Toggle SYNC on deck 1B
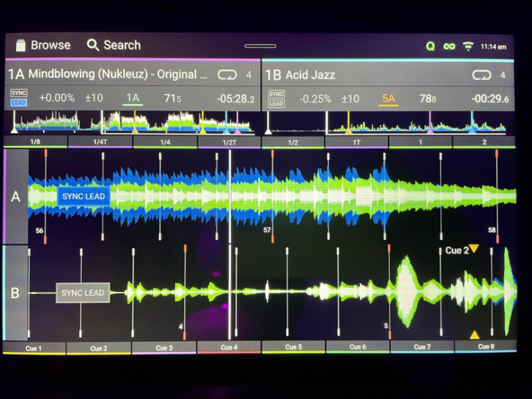Image resolution: width=532 pixels, height=399 pixels. 276,94
